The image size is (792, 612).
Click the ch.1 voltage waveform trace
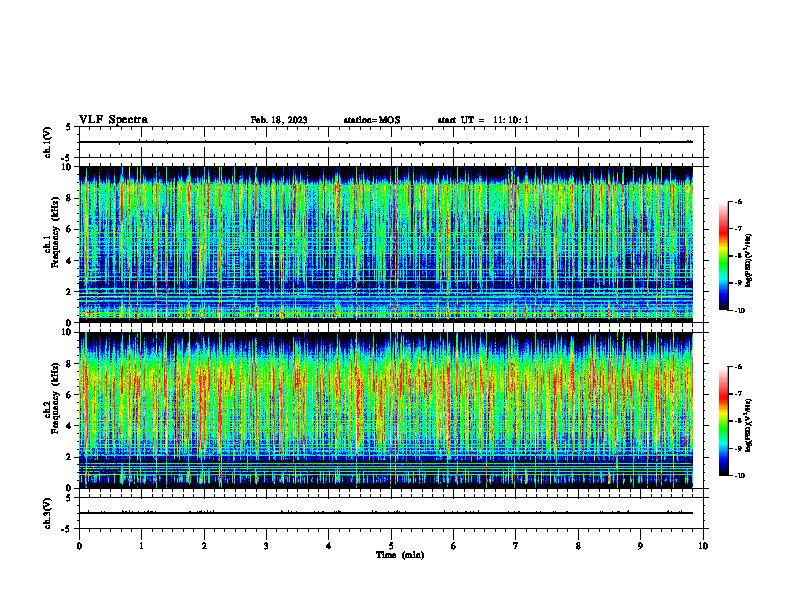pos(386,142)
